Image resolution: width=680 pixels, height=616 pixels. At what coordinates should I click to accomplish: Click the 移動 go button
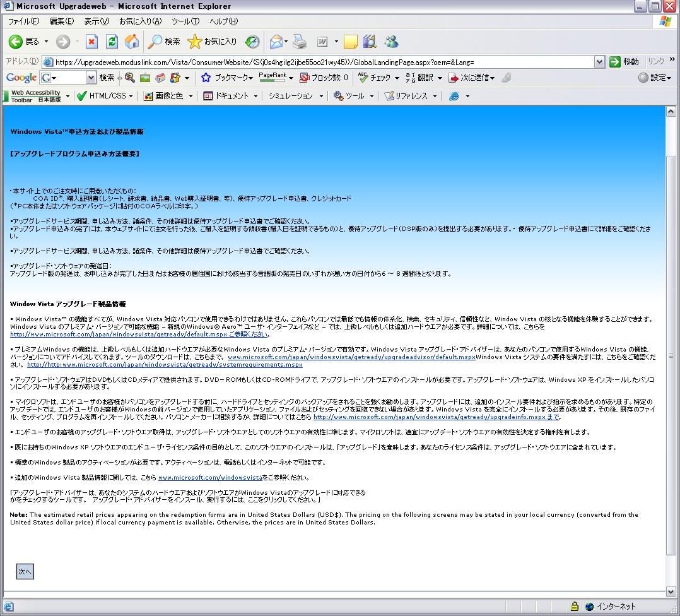click(624, 62)
